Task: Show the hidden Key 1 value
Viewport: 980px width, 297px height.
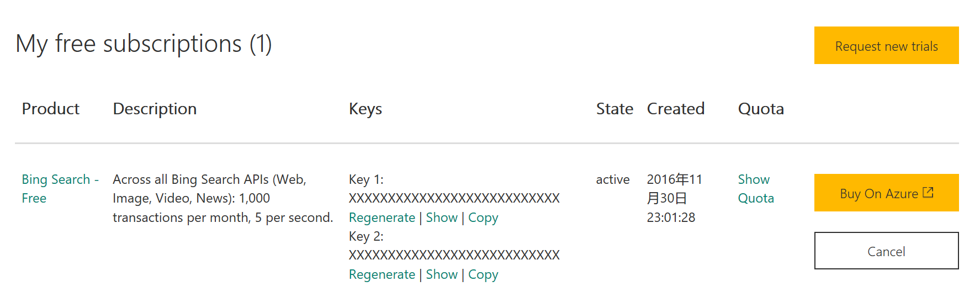Action: click(442, 218)
